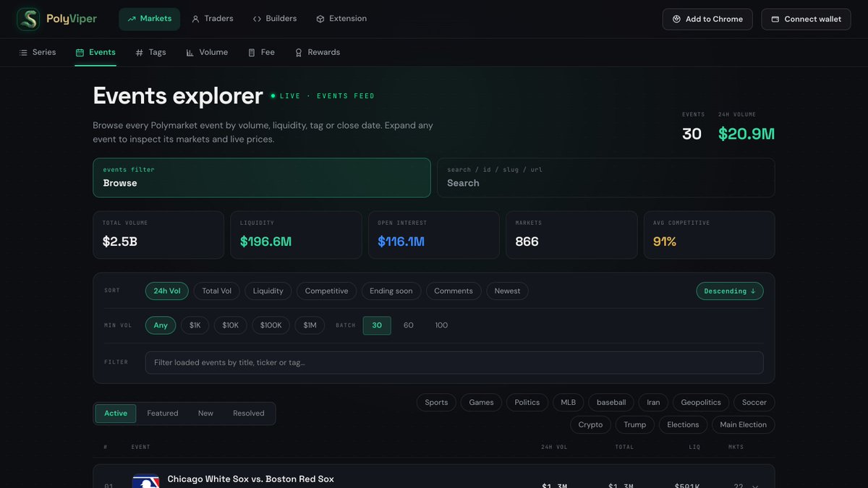
Task: Click the Tags hash icon
Action: [x=140, y=53]
